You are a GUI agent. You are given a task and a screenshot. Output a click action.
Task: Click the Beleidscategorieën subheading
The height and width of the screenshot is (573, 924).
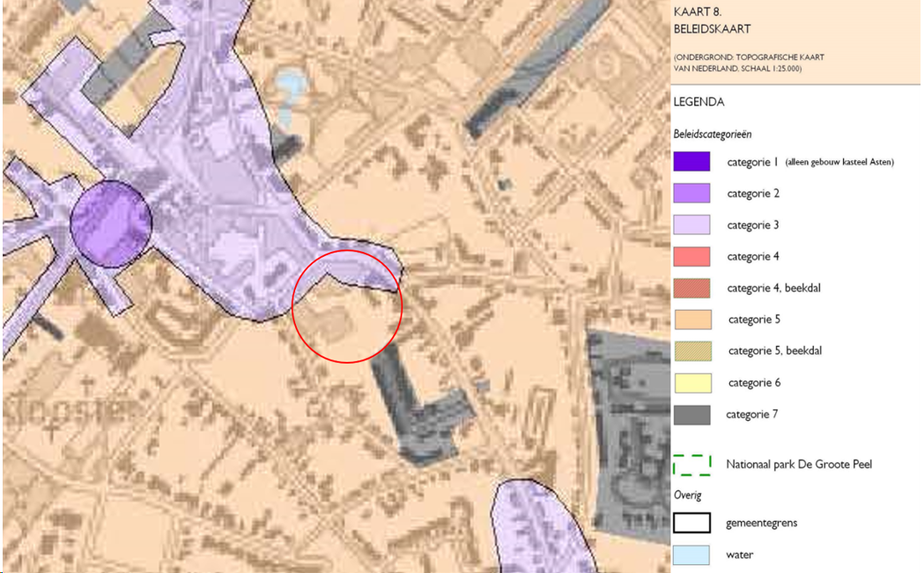713,134
